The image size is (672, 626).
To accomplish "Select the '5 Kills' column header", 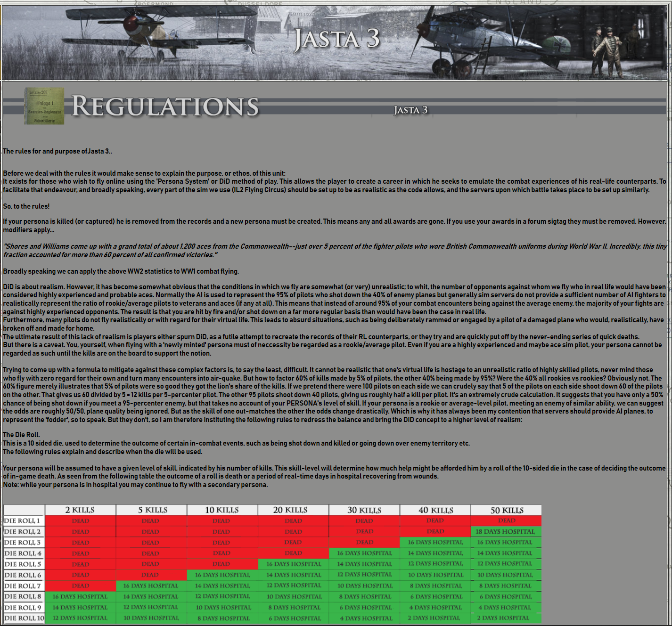I will click(x=151, y=510).
